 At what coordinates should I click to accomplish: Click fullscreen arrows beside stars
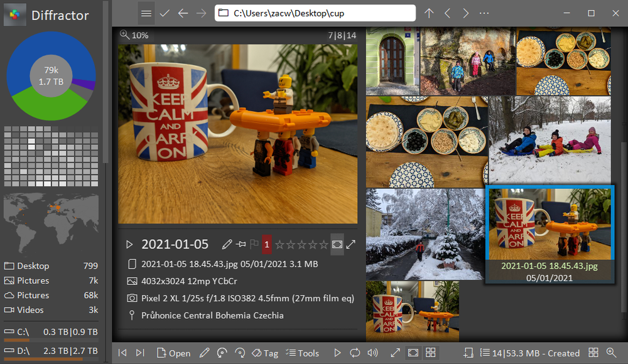click(x=351, y=244)
